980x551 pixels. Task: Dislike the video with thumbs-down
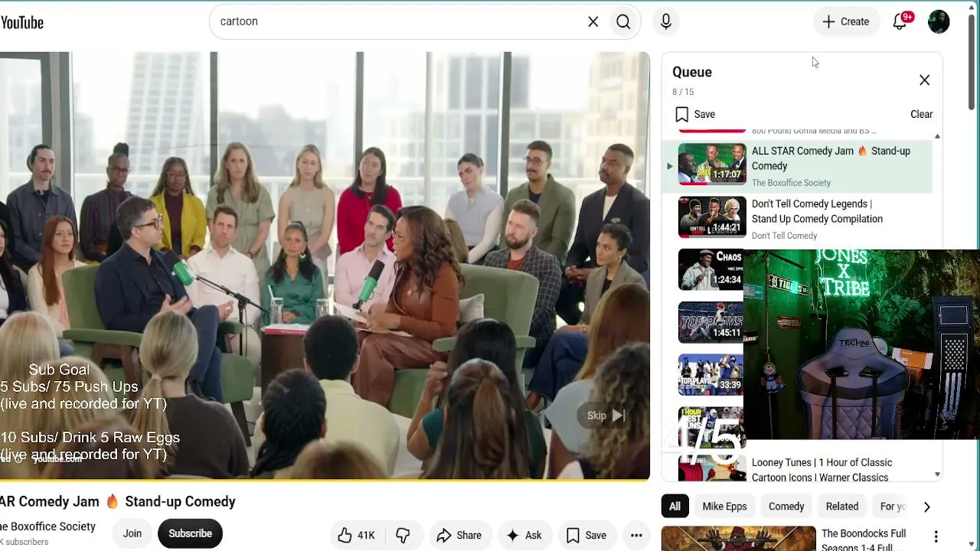tap(403, 535)
